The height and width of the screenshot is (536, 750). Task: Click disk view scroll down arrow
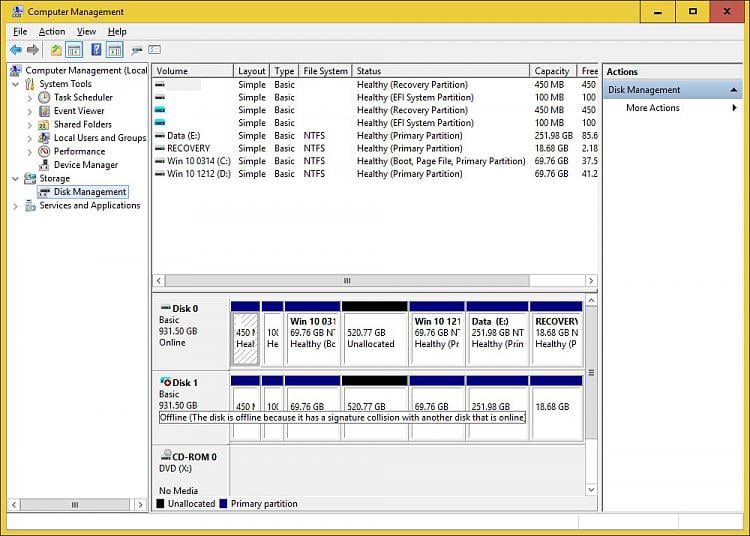click(x=591, y=490)
